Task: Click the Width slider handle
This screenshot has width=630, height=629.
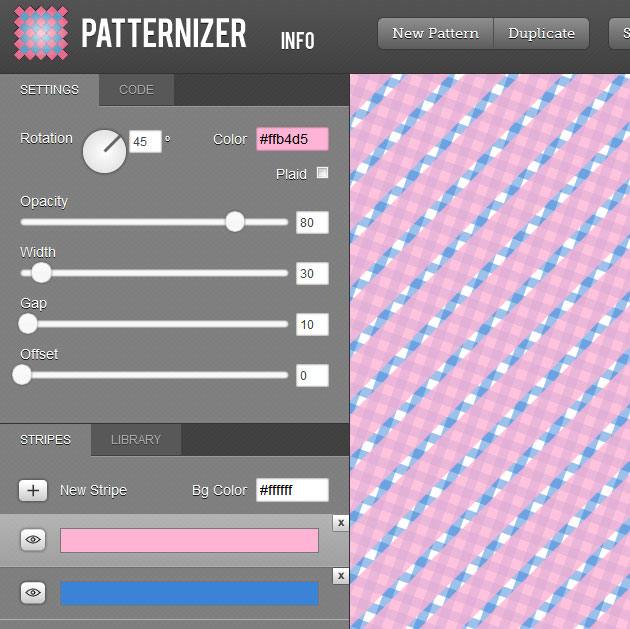Action: pyautogui.click(x=41, y=272)
